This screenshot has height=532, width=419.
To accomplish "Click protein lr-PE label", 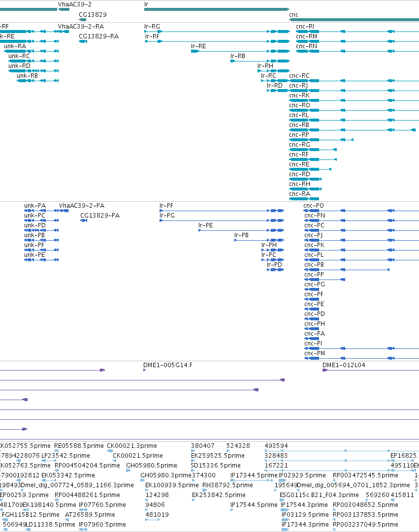I will pyautogui.click(x=206, y=225).
